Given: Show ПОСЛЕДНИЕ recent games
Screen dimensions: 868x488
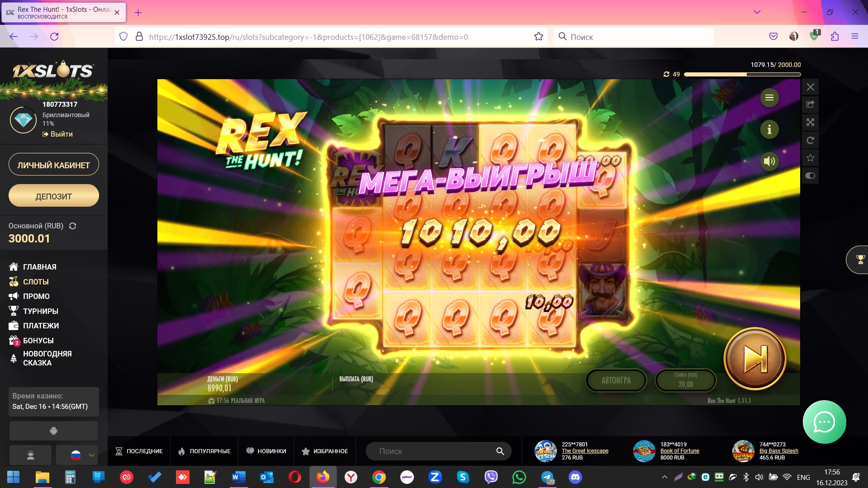Looking at the screenshot, I should [x=139, y=451].
